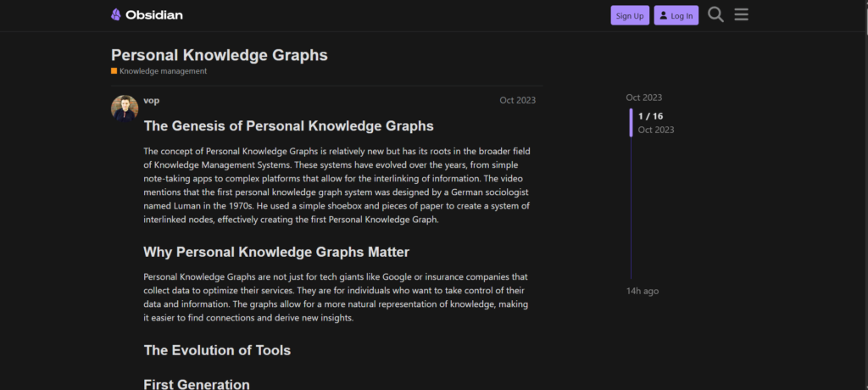Jump to the 14h ago last post
Image resolution: width=868 pixels, height=390 pixels.
pos(643,291)
